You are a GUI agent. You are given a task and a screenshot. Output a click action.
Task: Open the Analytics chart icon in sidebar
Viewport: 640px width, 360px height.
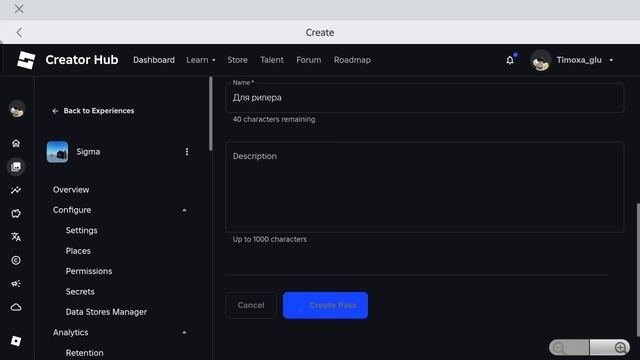pyautogui.click(x=16, y=190)
